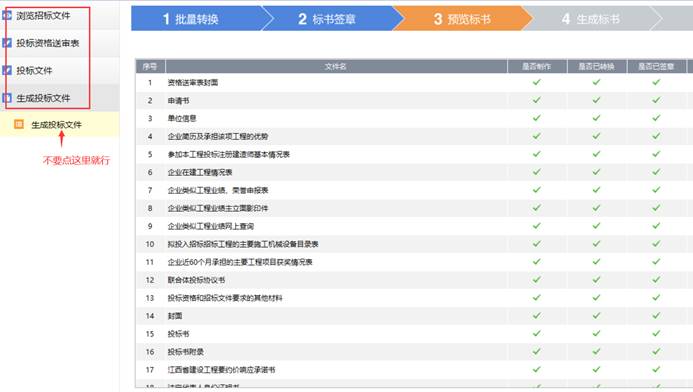This screenshot has width=693, height=392.
Task: Click the 文件名 column header
Action: [x=336, y=66]
